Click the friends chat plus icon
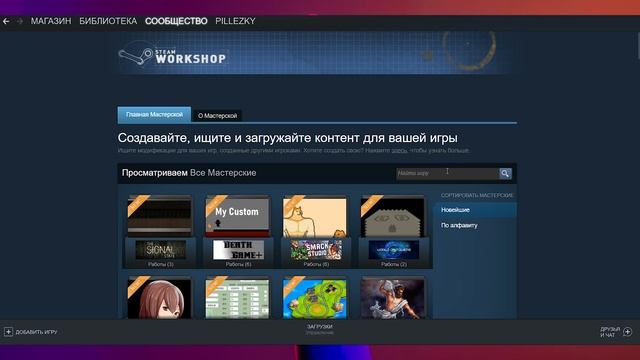 [x=628, y=332]
